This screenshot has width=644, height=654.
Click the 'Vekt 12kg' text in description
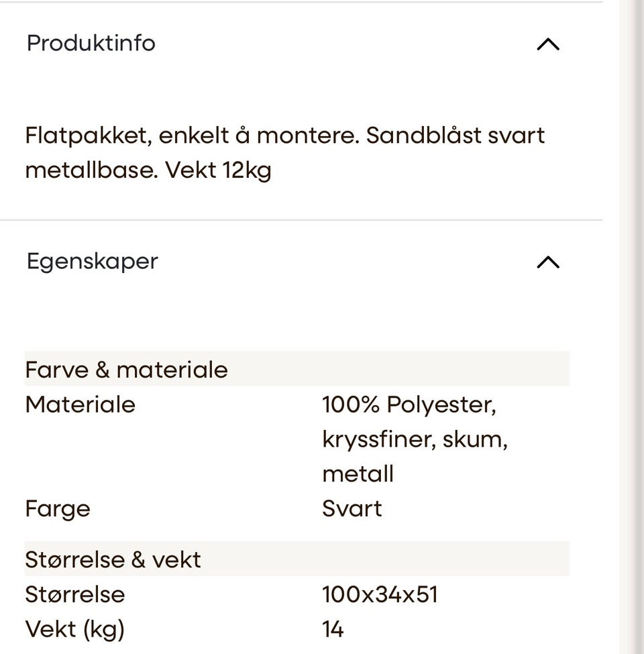pyautogui.click(x=218, y=170)
